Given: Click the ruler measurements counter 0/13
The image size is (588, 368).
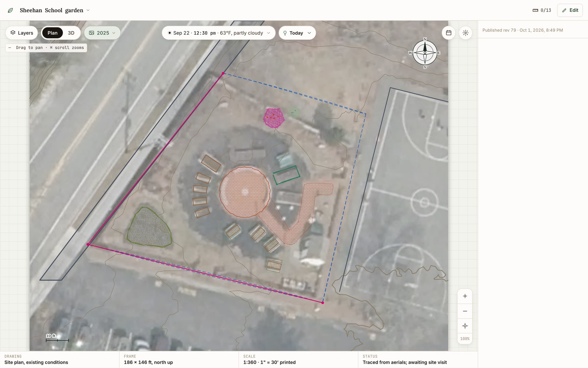Looking at the screenshot, I should [542, 10].
